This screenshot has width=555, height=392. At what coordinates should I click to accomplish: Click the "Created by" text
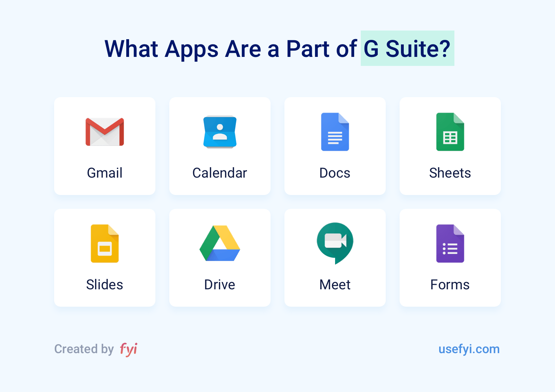[x=84, y=349]
